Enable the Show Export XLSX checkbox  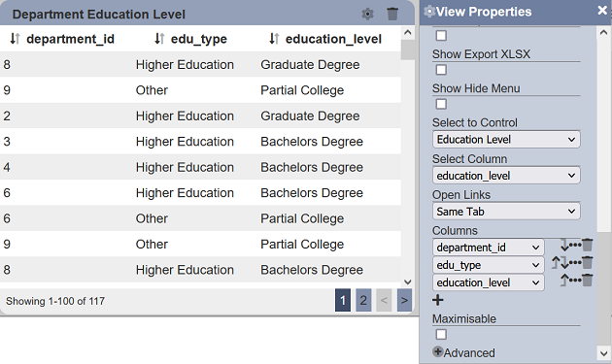(x=441, y=70)
